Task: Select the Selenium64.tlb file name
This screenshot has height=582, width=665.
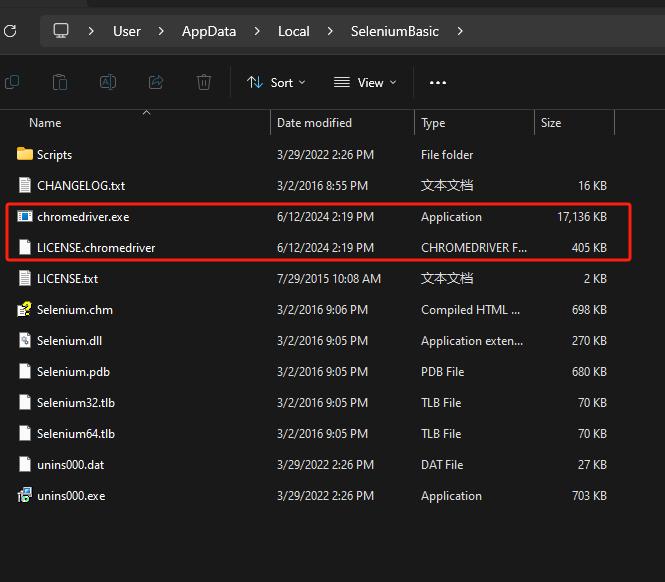Action: click(76, 434)
